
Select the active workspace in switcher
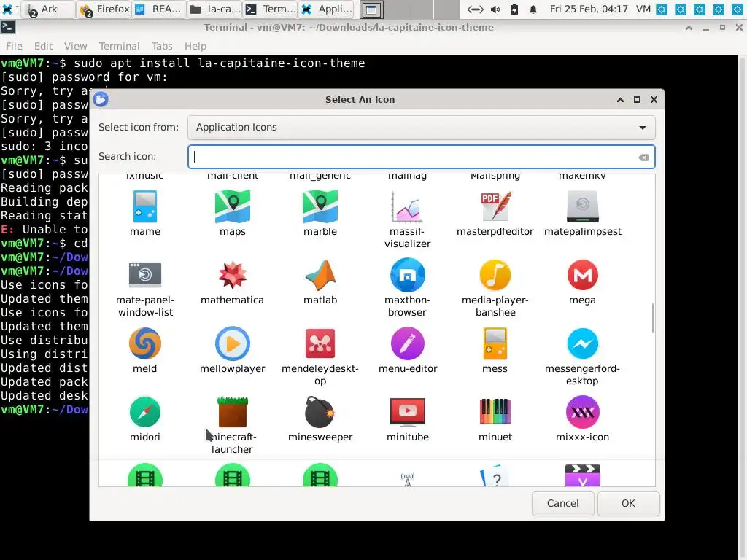[371, 9]
